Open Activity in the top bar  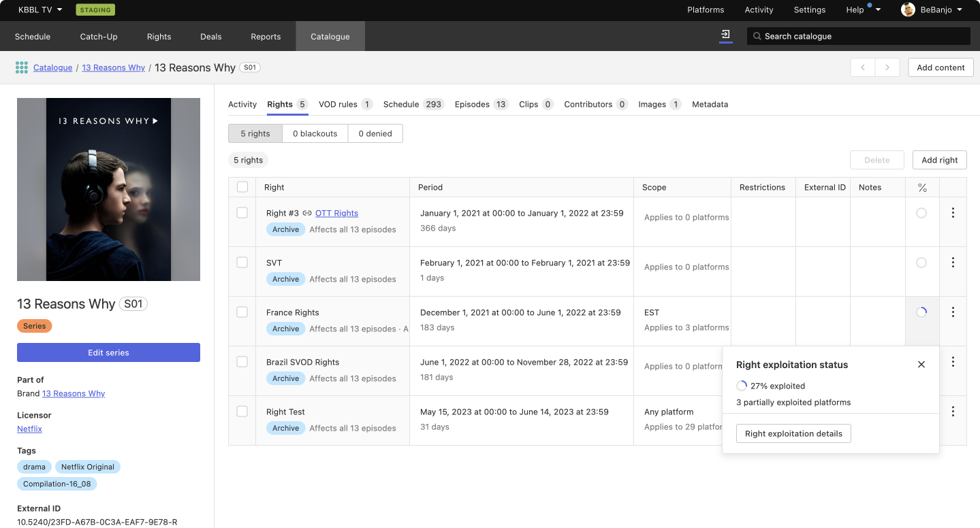pos(759,10)
